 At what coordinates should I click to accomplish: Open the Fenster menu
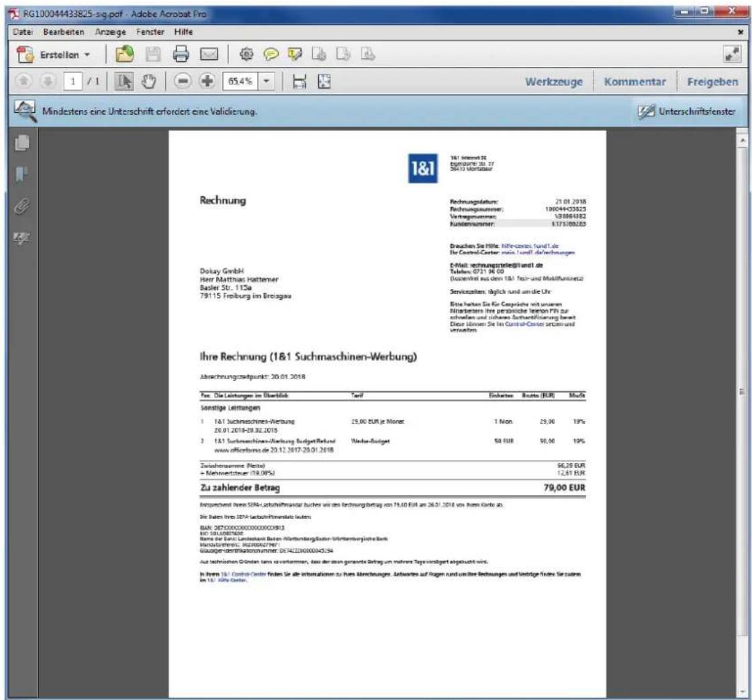(150, 32)
